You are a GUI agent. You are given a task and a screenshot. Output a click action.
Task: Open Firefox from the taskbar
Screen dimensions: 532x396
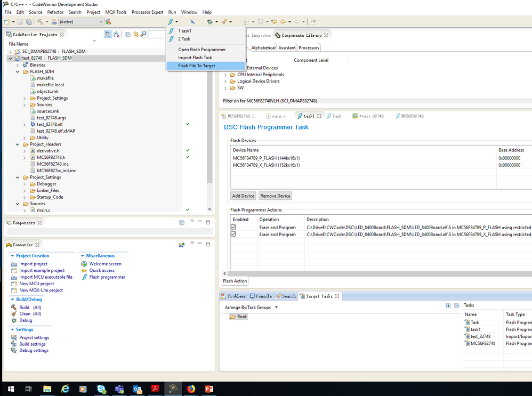tap(191, 389)
